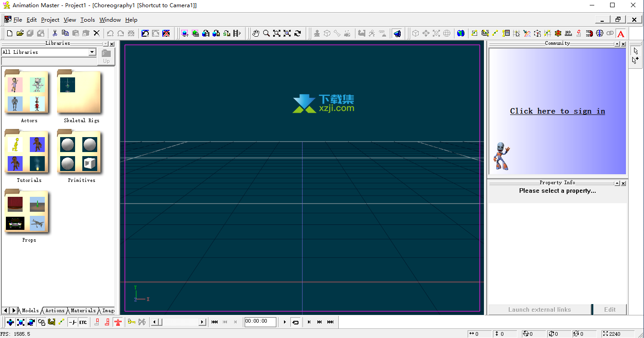The height and width of the screenshot is (338, 644).
Task: Close the Community panel
Action: [x=624, y=44]
